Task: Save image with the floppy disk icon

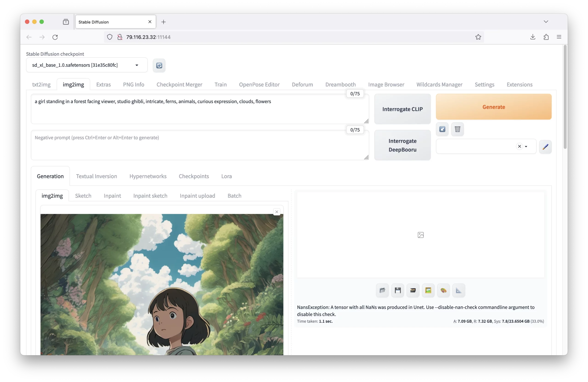Action: click(398, 290)
